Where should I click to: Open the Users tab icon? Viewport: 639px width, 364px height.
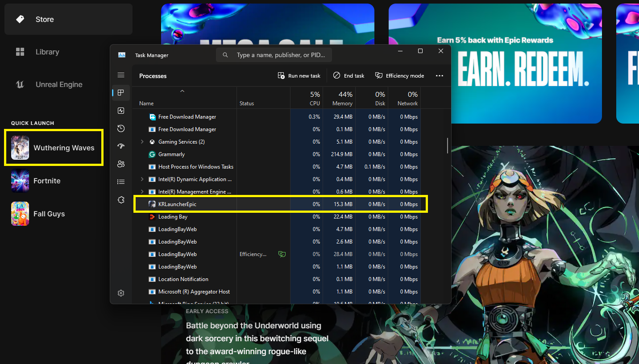click(121, 164)
